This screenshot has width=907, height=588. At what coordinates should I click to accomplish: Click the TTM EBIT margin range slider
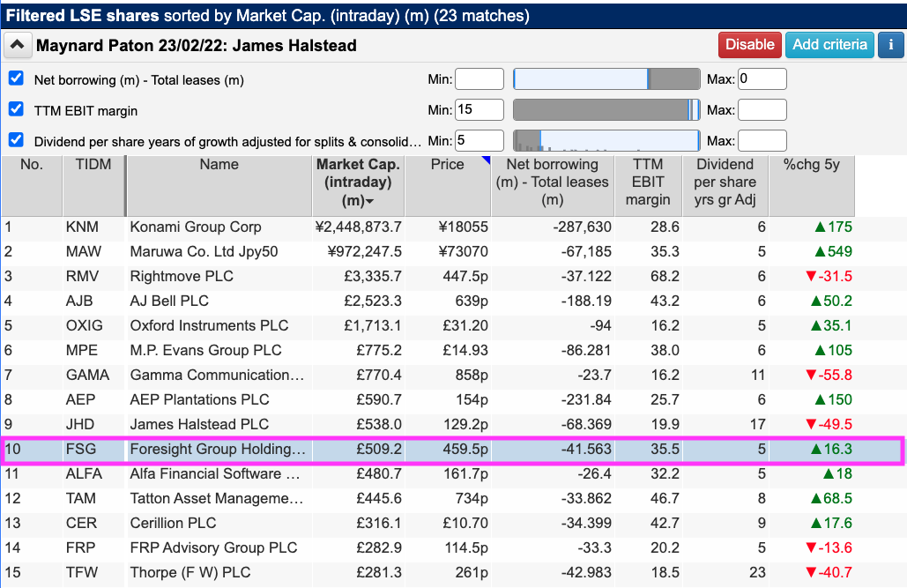[606, 110]
